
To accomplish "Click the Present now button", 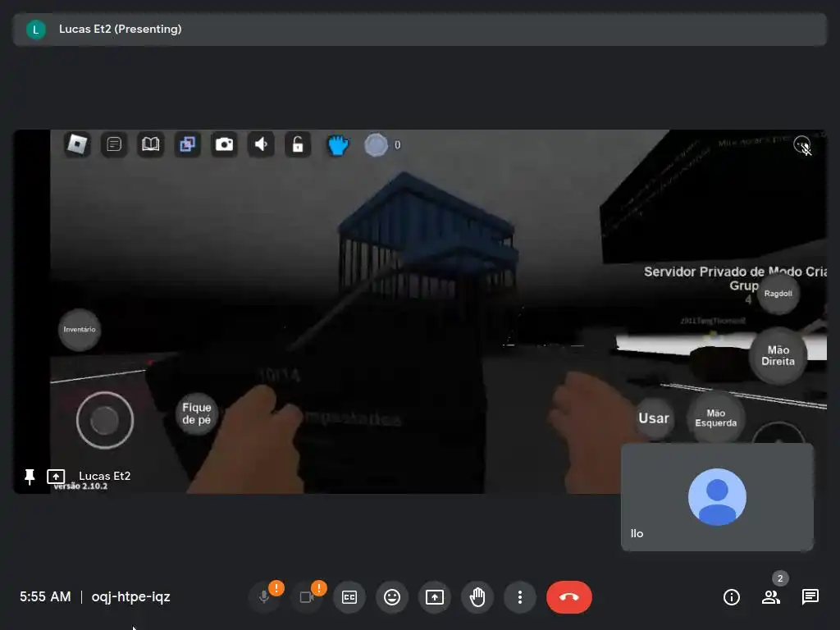I will pos(435,597).
